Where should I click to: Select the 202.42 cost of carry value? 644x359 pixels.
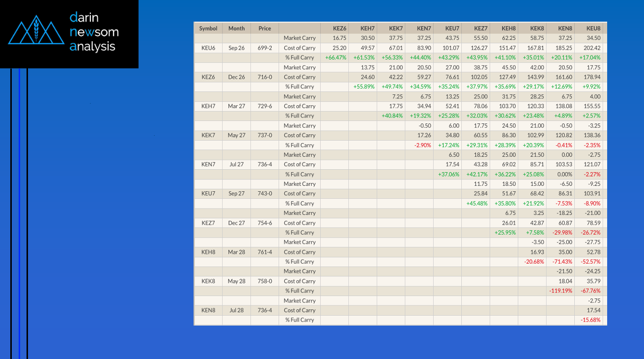tap(592, 48)
